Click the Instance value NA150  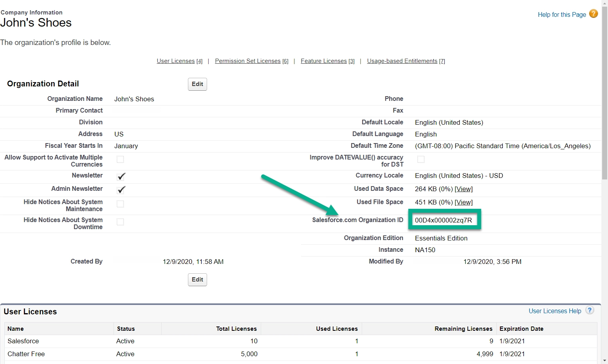point(425,250)
